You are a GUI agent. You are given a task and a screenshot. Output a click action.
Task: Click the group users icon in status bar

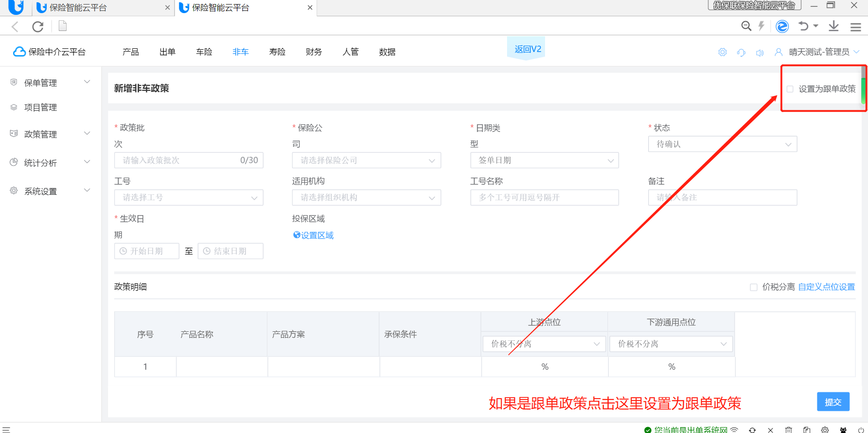[843, 430]
